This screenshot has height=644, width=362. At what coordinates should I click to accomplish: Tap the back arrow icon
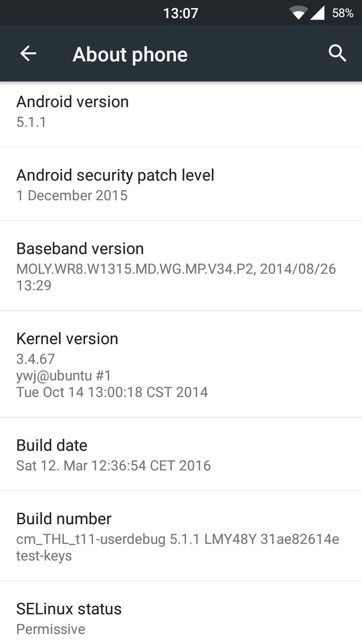[x=28, y=53]
